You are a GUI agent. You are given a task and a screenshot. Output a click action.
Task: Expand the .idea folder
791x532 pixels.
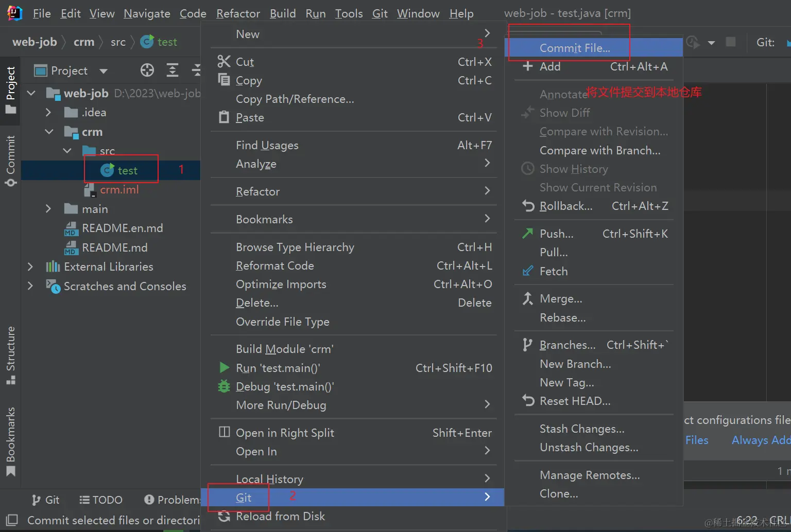48,112
